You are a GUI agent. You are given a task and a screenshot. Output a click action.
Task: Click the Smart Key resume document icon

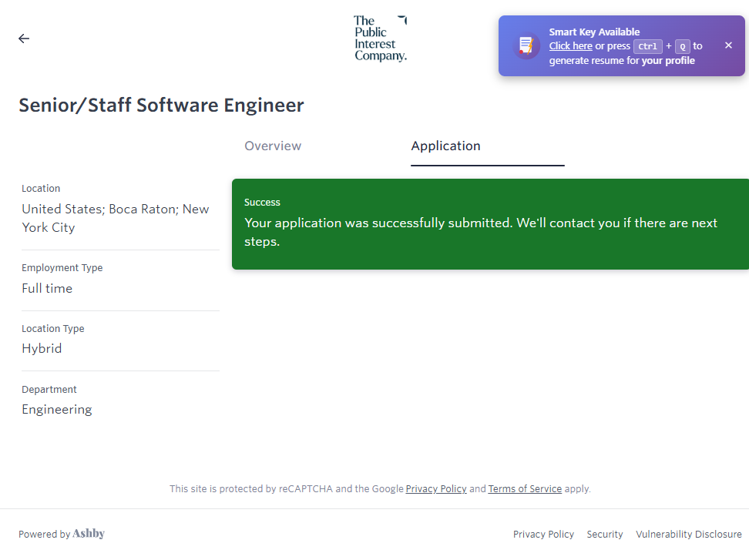tap(526, 45)
